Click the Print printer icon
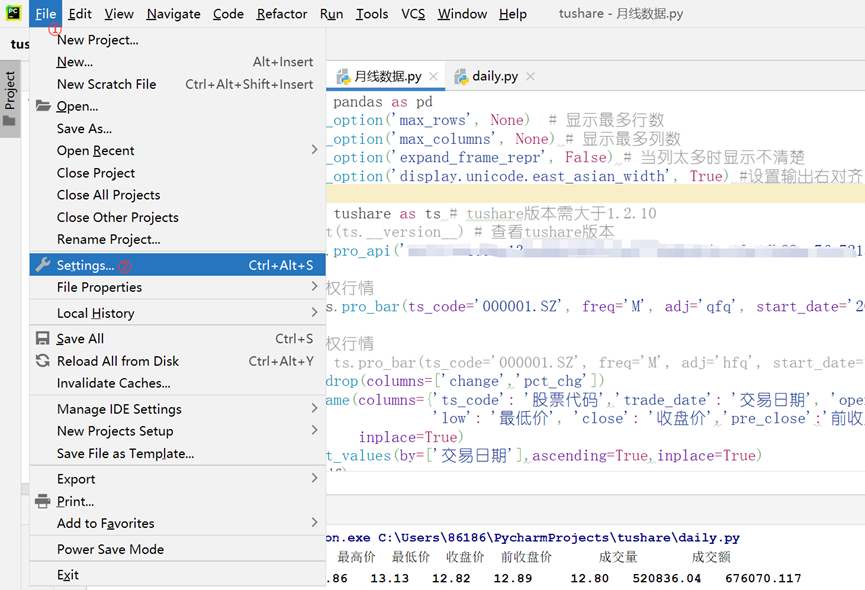Screen dimensions: 865x590 42,501
